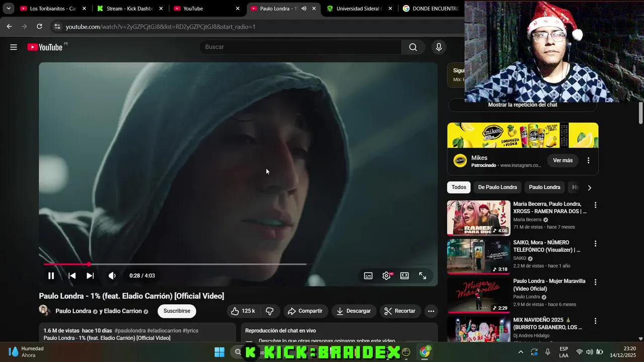This screenshot has height=362, width=644.
Task: Subscribe using the Suscribirse button
Action: tap(177, 311)
